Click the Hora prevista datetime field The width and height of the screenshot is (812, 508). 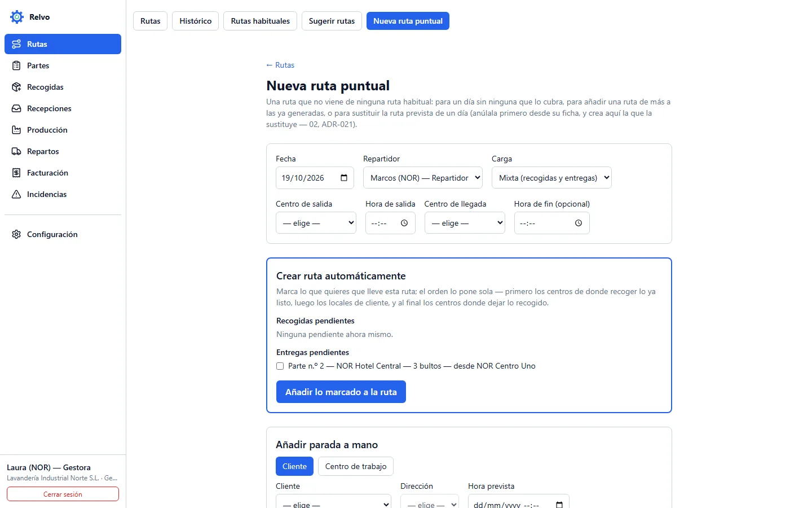point(518,501)
